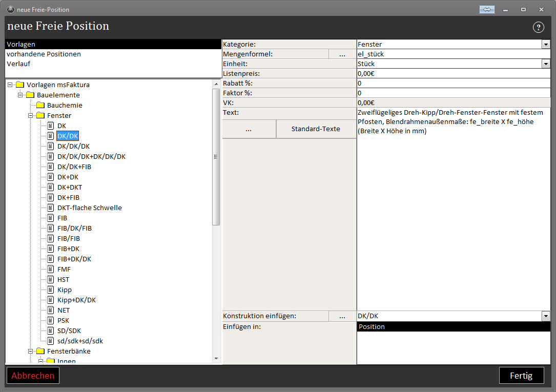
Task: Click the help question mark icon
Action: tap(538, 27)
